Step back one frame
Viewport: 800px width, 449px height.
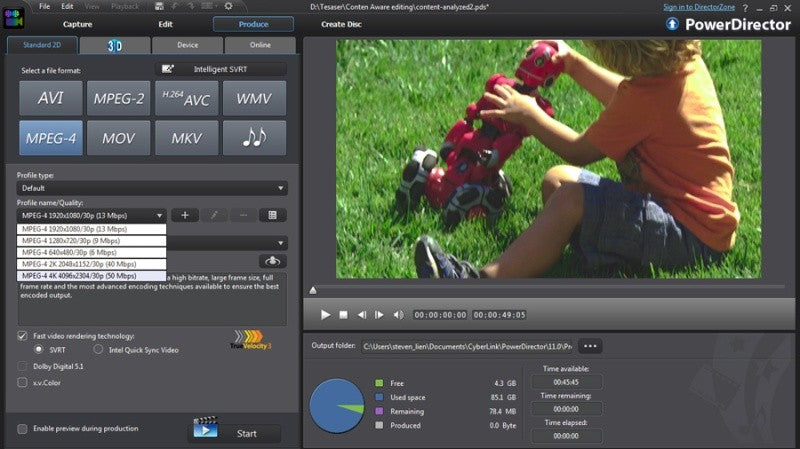tap(362, 315)
